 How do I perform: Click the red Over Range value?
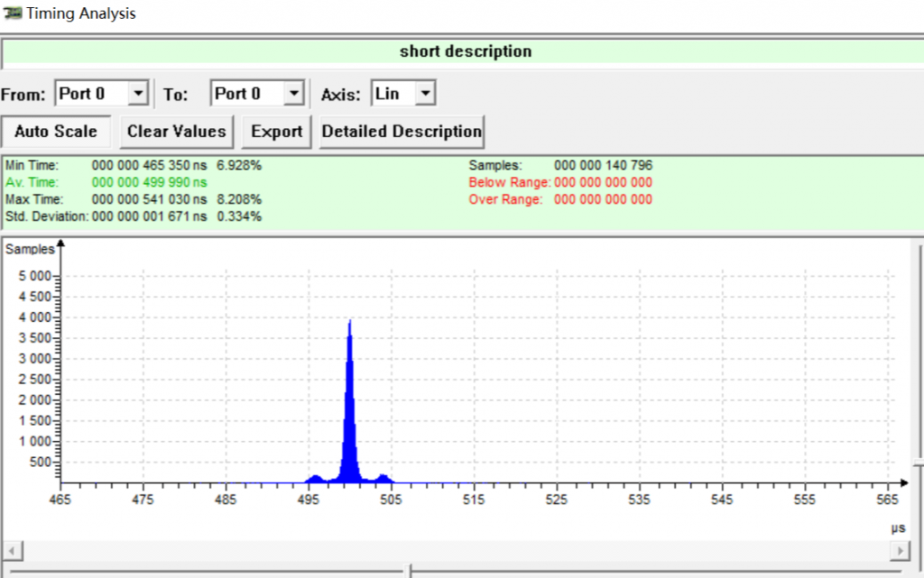coord(603,199)
